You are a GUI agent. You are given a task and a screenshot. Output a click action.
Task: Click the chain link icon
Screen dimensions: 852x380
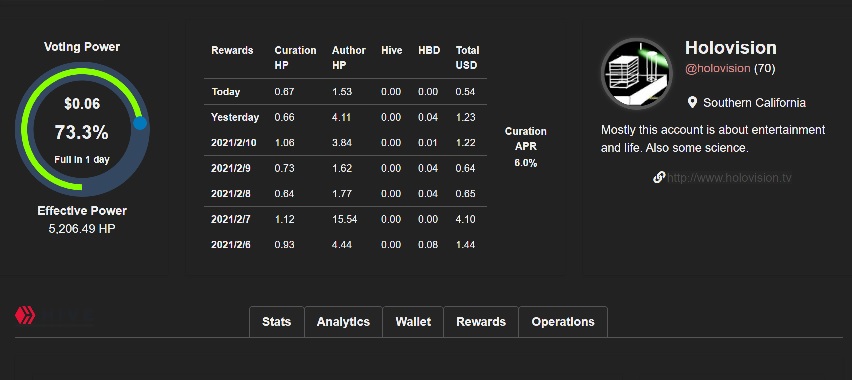[x=659, y=177]
